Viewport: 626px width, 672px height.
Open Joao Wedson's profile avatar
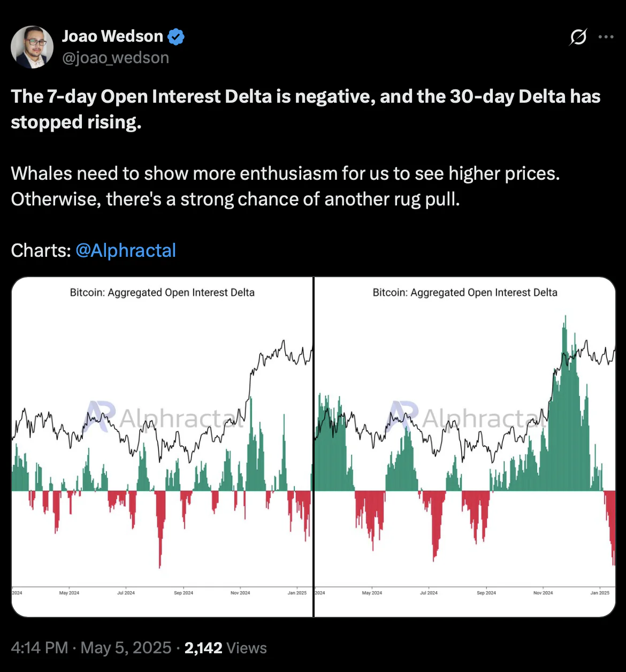[x=32, y=47]
